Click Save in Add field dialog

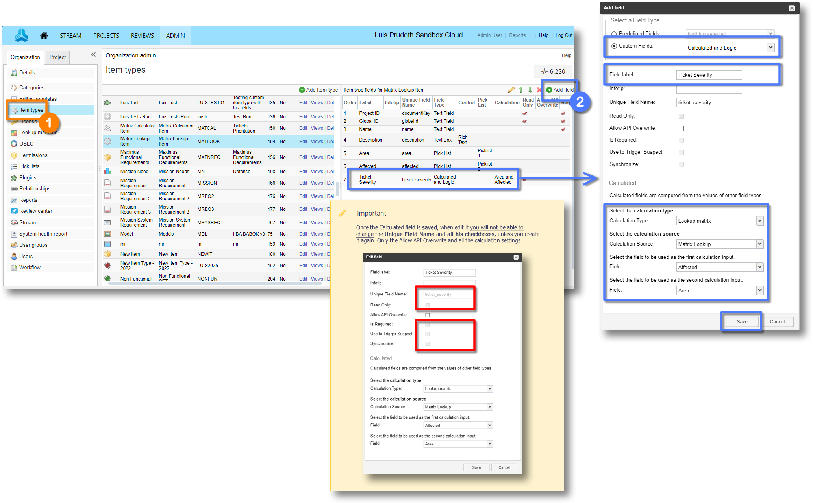[x=742, y=321]
